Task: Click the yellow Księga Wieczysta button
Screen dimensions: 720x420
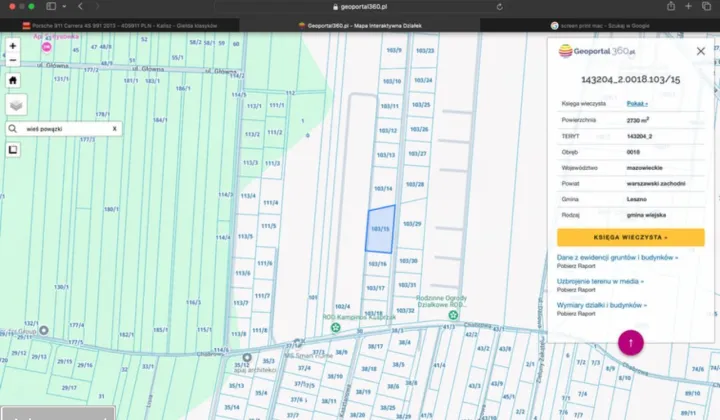Action: point(630,237)
